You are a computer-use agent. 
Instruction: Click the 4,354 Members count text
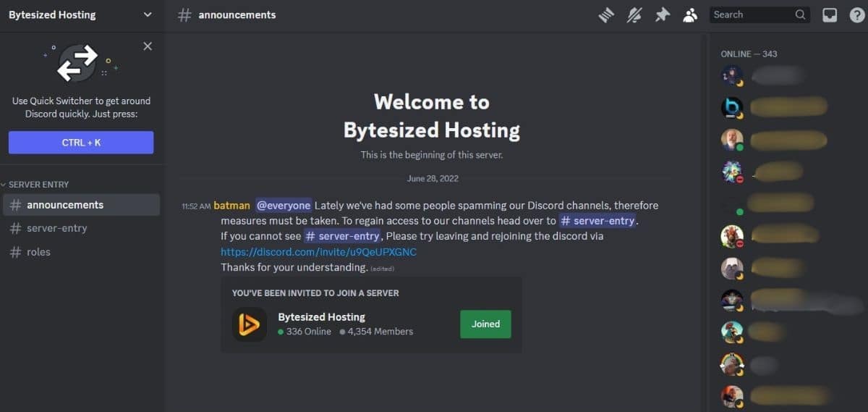(380, 332)
